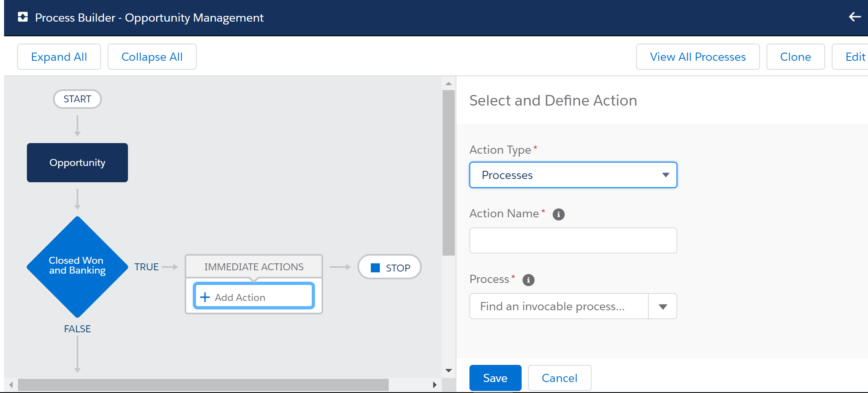This screenshot has width=868, height=393.
Task: Save the defined action
Action: pos(495,378)
